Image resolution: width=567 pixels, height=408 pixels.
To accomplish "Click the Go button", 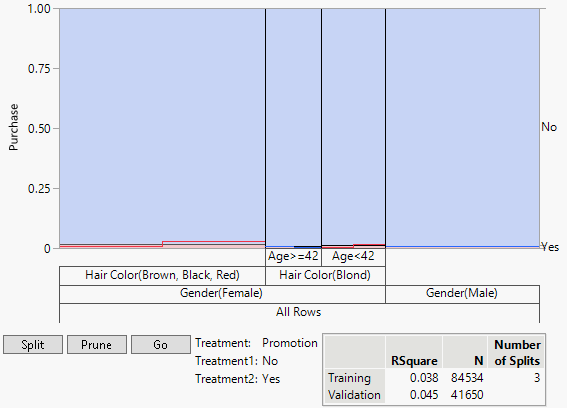I will point(161,344).
